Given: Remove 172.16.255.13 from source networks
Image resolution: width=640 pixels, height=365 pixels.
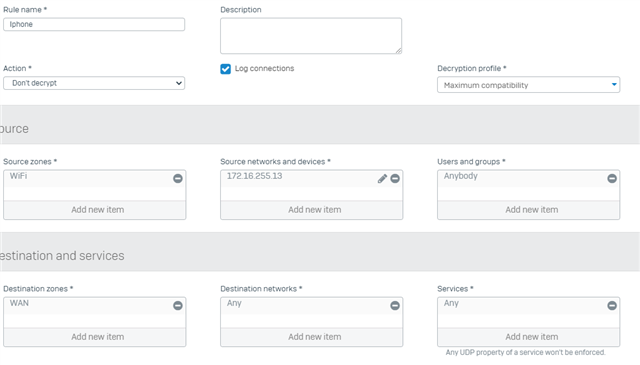Looking at the screenshot, I should click(395, 178).
